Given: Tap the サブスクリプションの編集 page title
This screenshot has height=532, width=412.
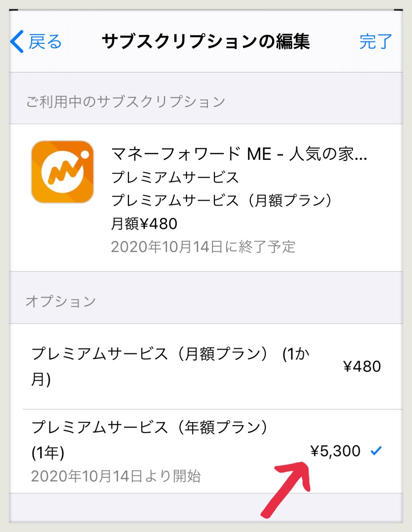Looking at the screenshot, I should (x=206, y=41).
